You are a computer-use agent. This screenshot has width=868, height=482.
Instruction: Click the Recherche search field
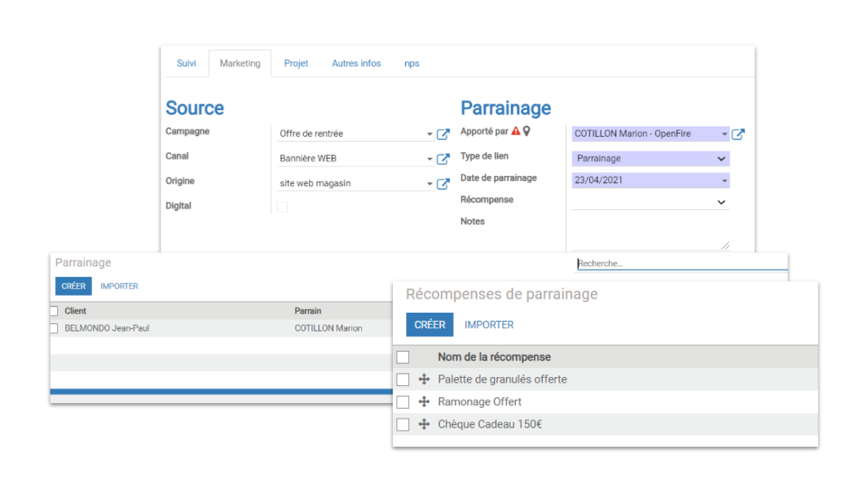pos(681,264)
